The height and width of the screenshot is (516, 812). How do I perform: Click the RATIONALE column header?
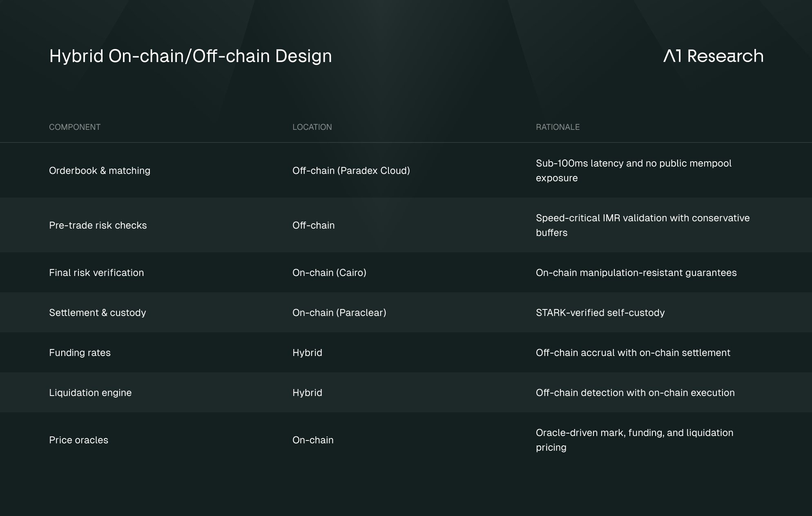558,127
